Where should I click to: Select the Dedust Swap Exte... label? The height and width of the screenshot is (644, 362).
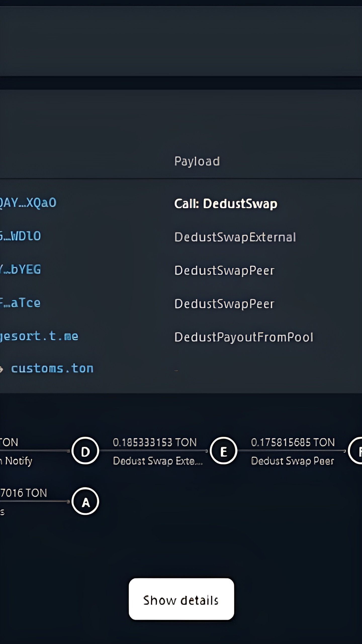click(158, 461)
